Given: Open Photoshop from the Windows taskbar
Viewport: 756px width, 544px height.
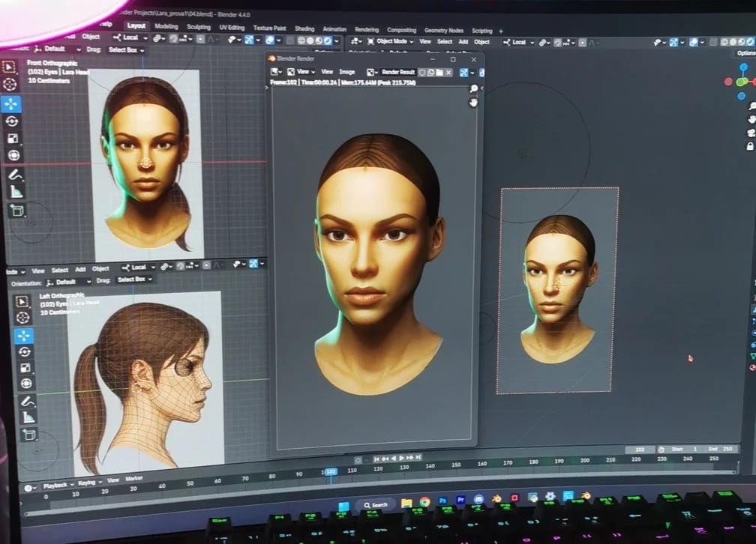Looking at the screenshot, I should pos(442,499).
